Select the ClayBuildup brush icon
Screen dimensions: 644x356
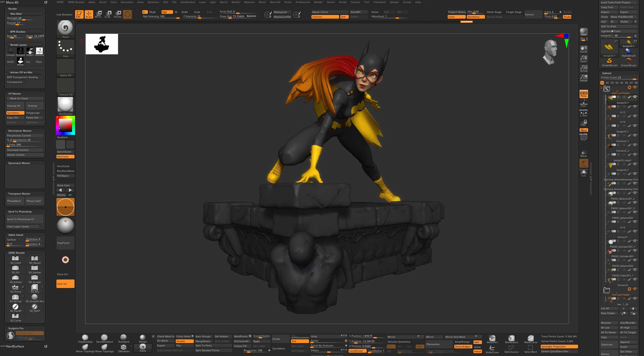[85, 338]
